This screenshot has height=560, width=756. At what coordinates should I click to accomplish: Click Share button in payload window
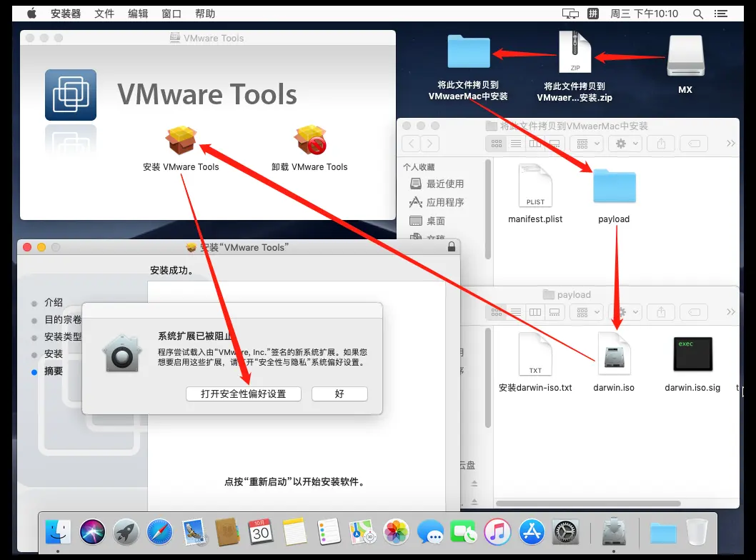click(662, 312)
